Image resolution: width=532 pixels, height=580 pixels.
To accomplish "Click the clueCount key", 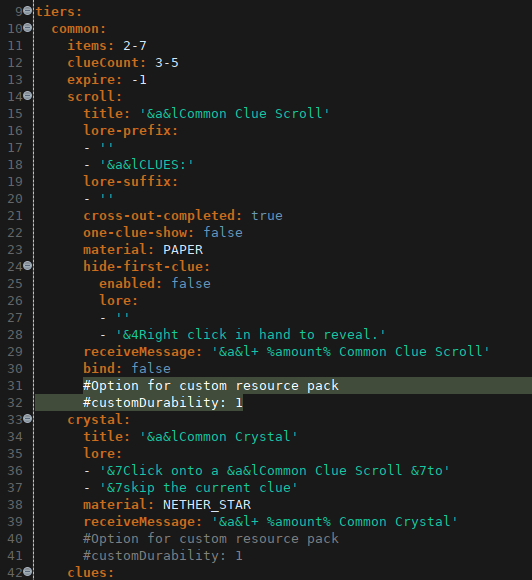I will coord(107,63).
